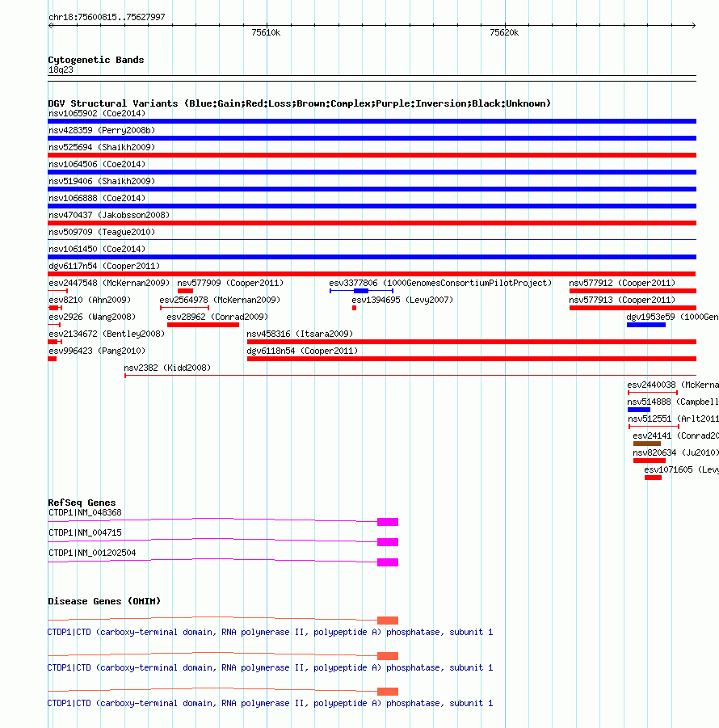Click the nsv577913 (Cooper2011) label
Screen dimensions: 719x728
tap(622, 300)
